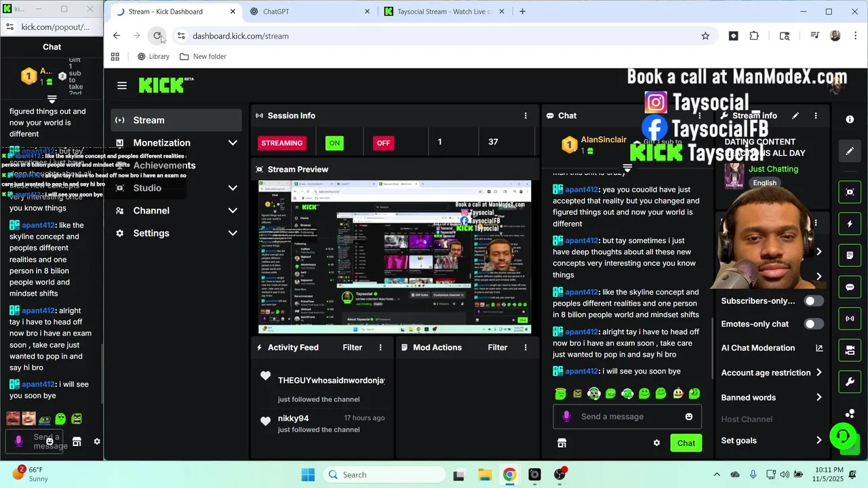Switch to Taysocial Stream browser tab
The width and height of the screenshot is (868, 488).
point(445,12)
